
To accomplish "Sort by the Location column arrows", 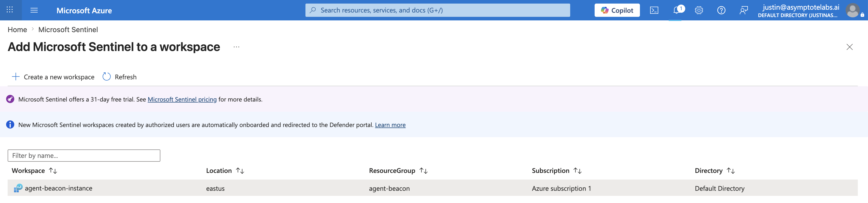I will tap(240, 171).
